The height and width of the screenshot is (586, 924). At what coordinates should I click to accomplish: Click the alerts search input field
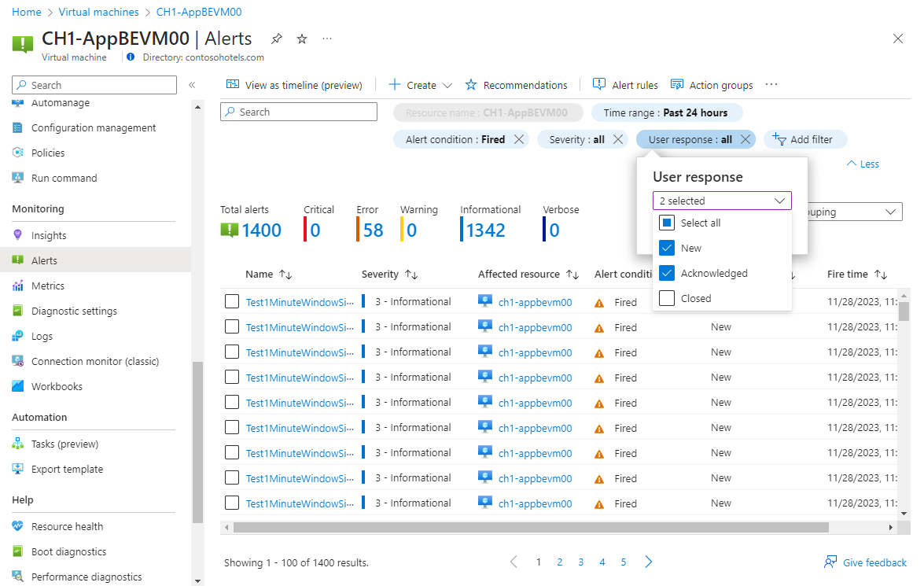pyautogui.click(x=299, y=112)
